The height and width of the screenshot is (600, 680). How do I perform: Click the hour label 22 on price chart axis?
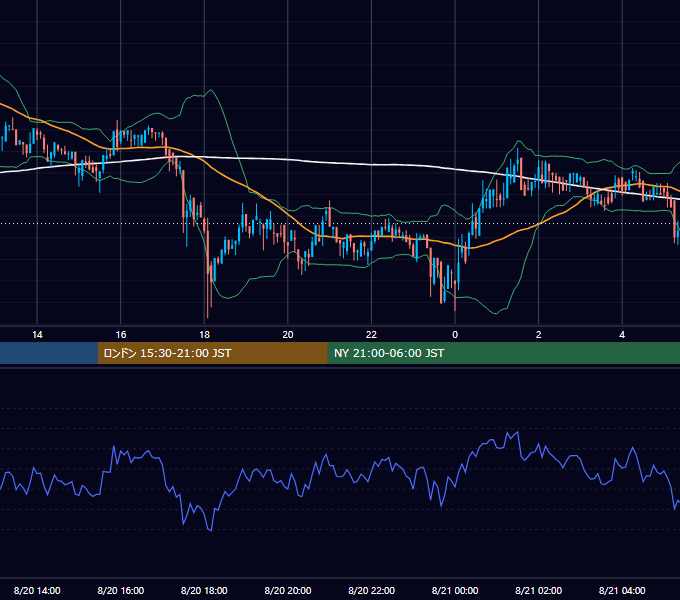point(371,335)
